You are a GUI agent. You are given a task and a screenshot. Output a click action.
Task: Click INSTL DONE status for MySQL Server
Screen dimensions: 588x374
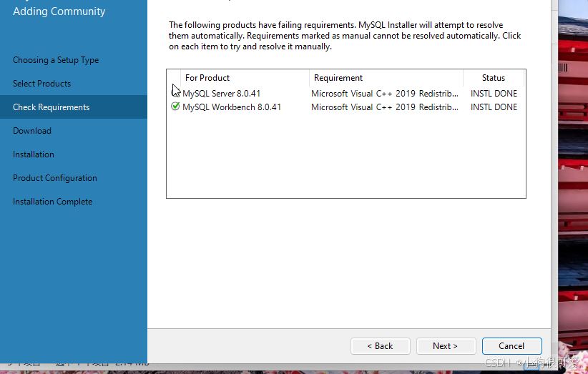tap(494, 93)
